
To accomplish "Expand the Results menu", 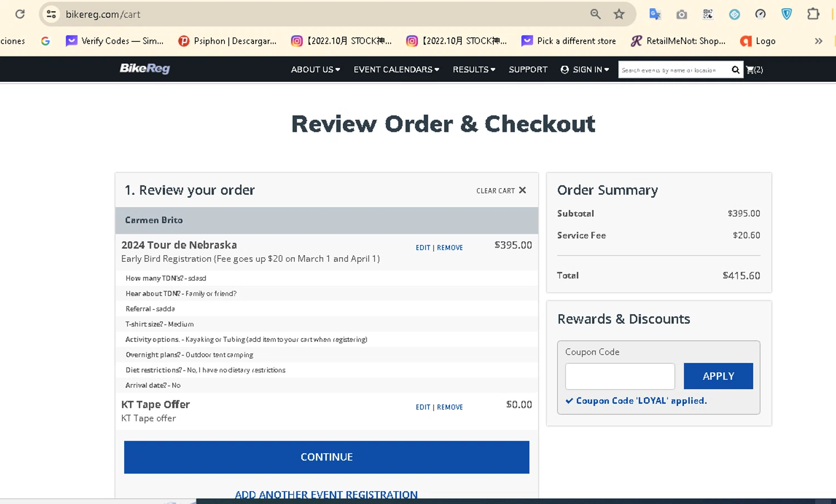I will click(474, 70).
